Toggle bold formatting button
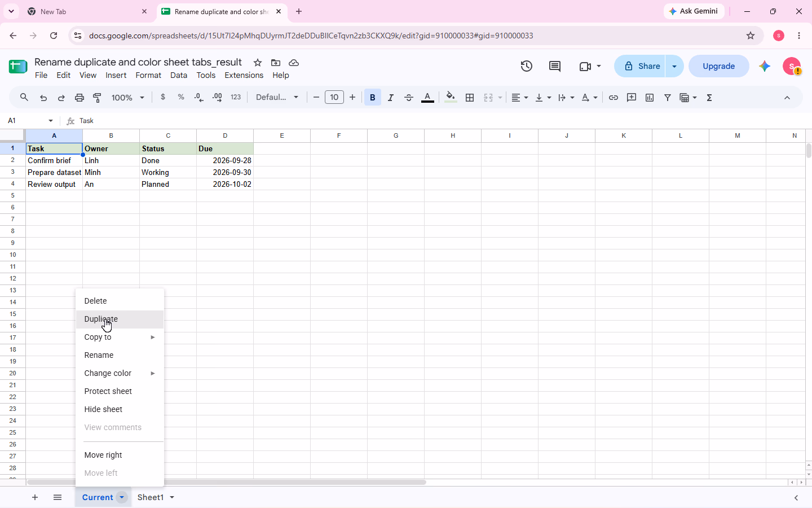 pos(373,98)
